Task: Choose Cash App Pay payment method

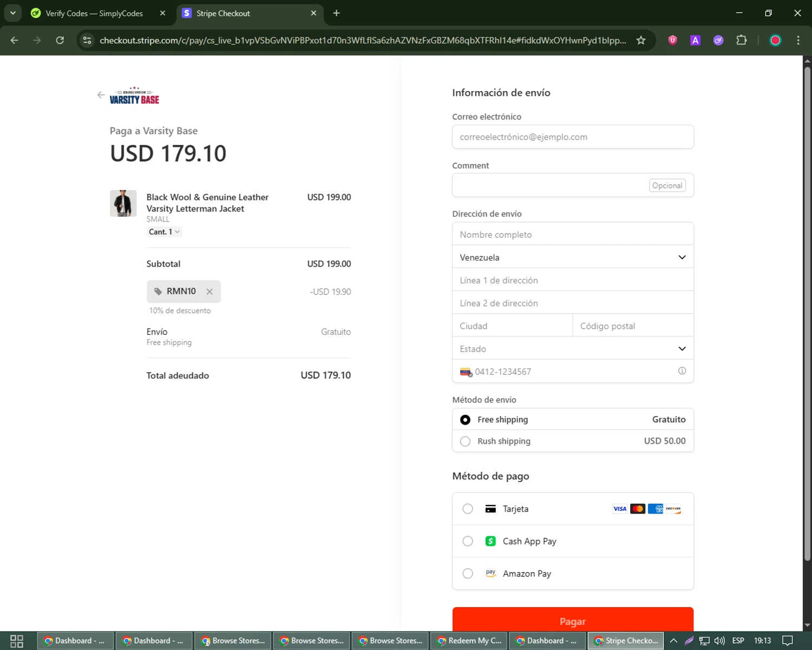Action: [573, 541]
